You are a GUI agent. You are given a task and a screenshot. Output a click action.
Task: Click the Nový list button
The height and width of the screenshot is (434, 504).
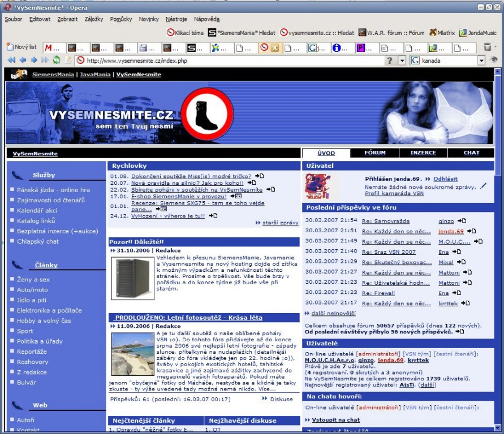pos(21,47)
